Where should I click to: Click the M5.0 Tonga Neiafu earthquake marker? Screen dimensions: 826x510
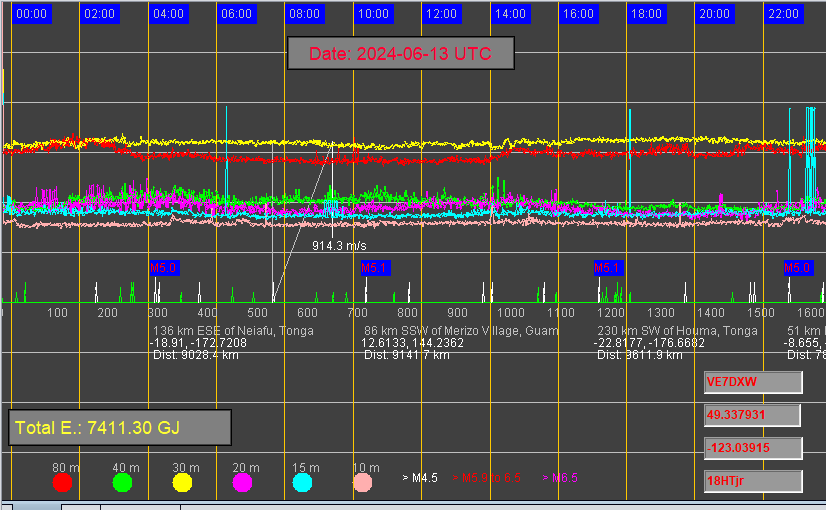coord(163,268)
